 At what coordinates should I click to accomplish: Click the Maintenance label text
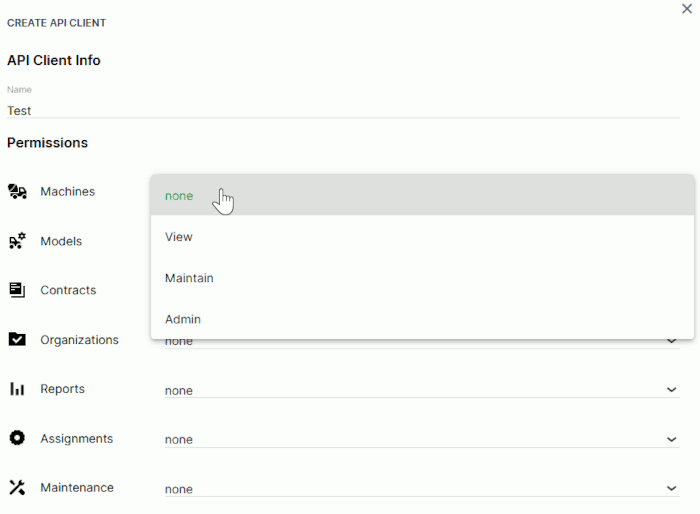tap(77, 488)
